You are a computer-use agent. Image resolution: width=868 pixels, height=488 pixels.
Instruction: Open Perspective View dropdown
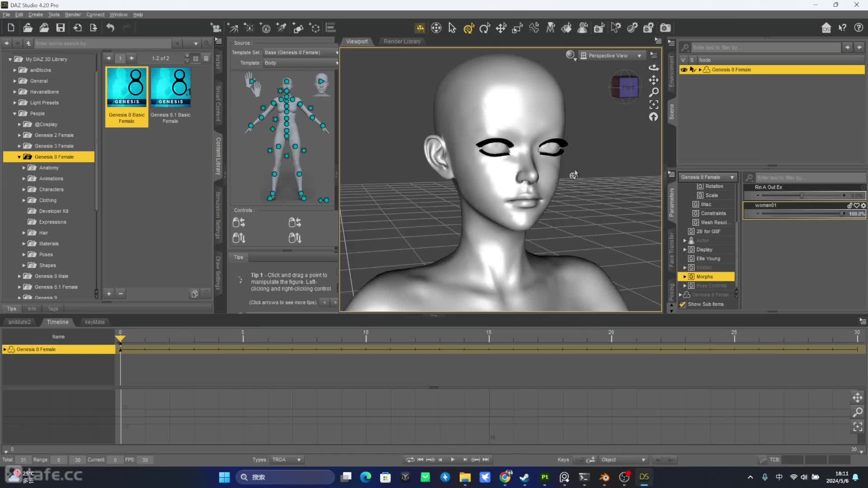pyautogui.click(x=611, y=56)
